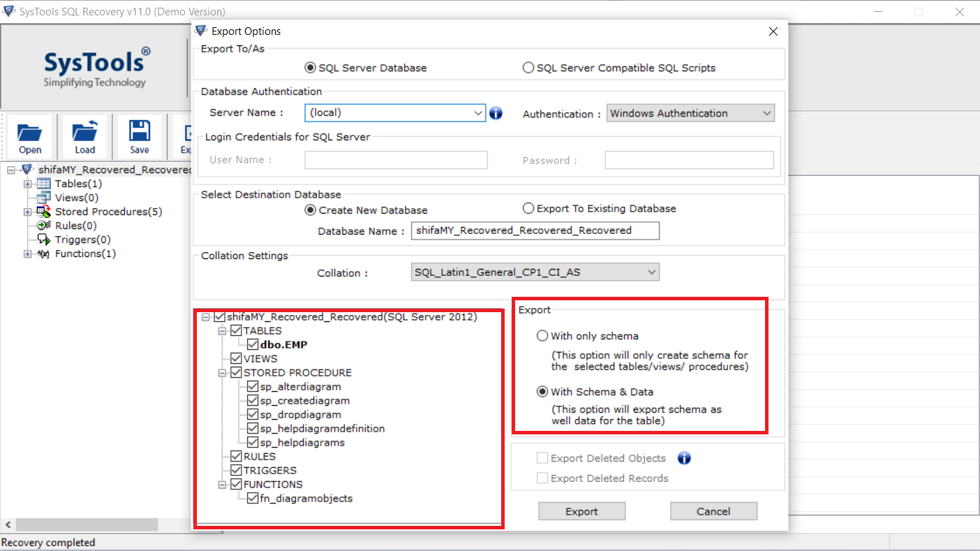Expand Tables(1) in the left tree
This screenshot has height=551, width=980.
[x=28, y=184]
